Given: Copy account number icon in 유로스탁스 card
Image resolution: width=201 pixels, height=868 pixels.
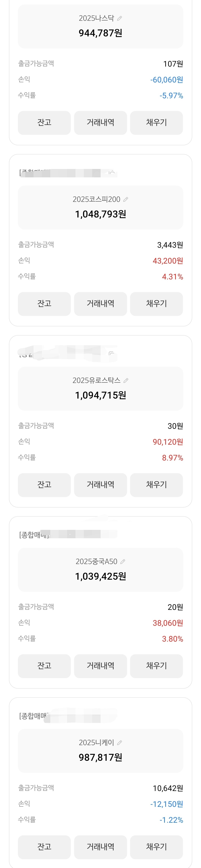Looking at the screenshot, I should tap(111, 353).
